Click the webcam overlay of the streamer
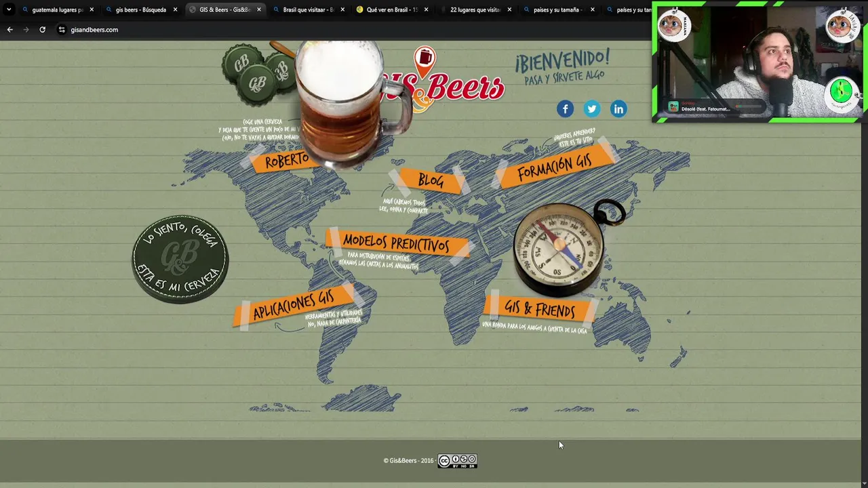 pos(758,62)
